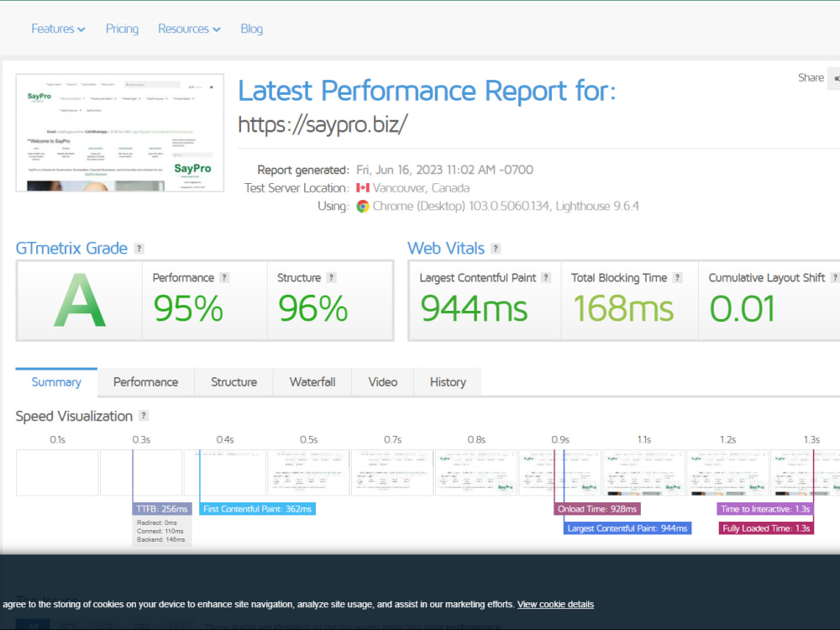Click the help icon beside Structure score
840x630 pixels.
click(331, 277)
